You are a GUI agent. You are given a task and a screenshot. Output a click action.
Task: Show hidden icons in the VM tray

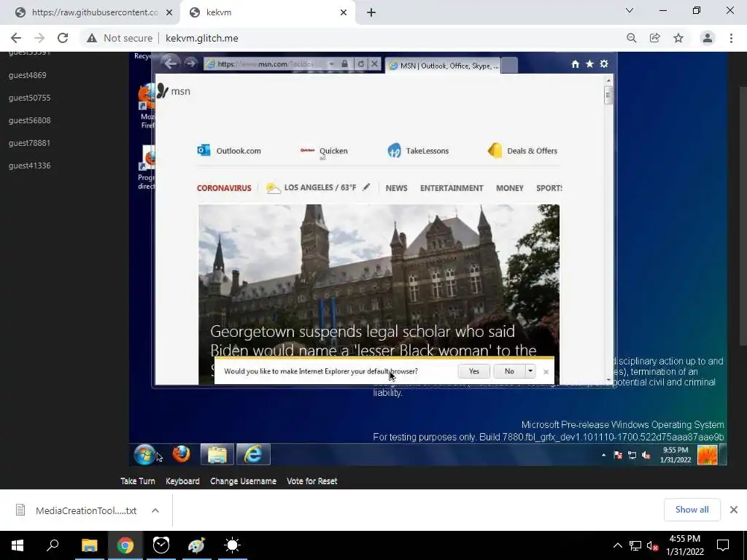[603, 455]
